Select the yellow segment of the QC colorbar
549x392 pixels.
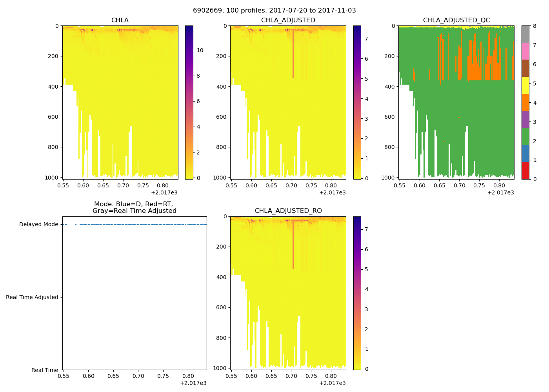click(525, 85)
